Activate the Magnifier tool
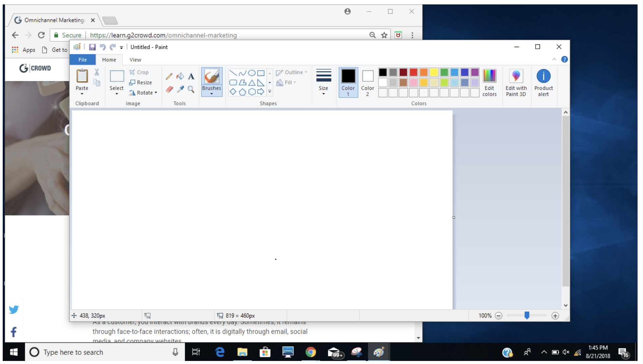The width and height of the screenshot is (643, 364). 191,89
